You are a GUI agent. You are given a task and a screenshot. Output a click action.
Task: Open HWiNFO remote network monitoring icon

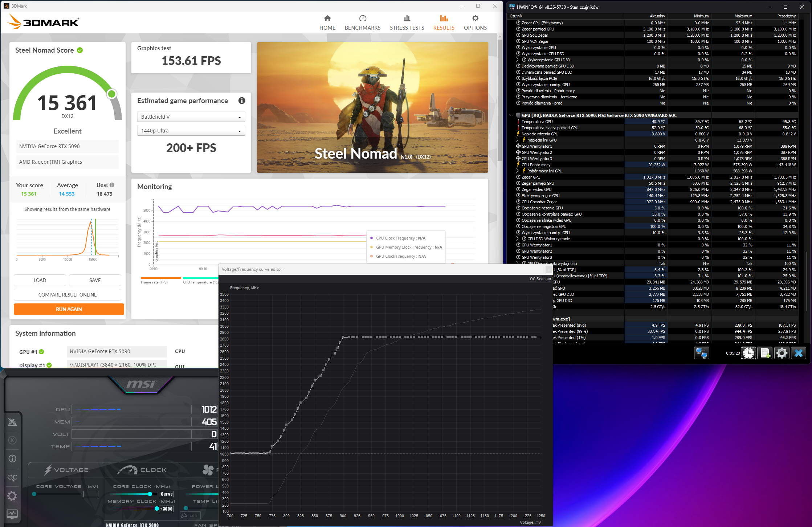[701, 353]
